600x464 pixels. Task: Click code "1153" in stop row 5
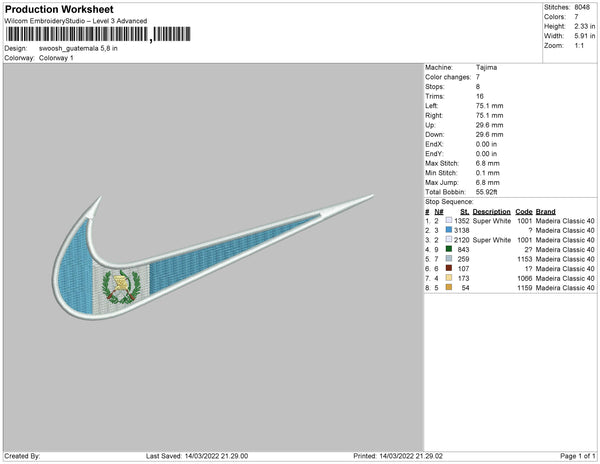(525, 259)
